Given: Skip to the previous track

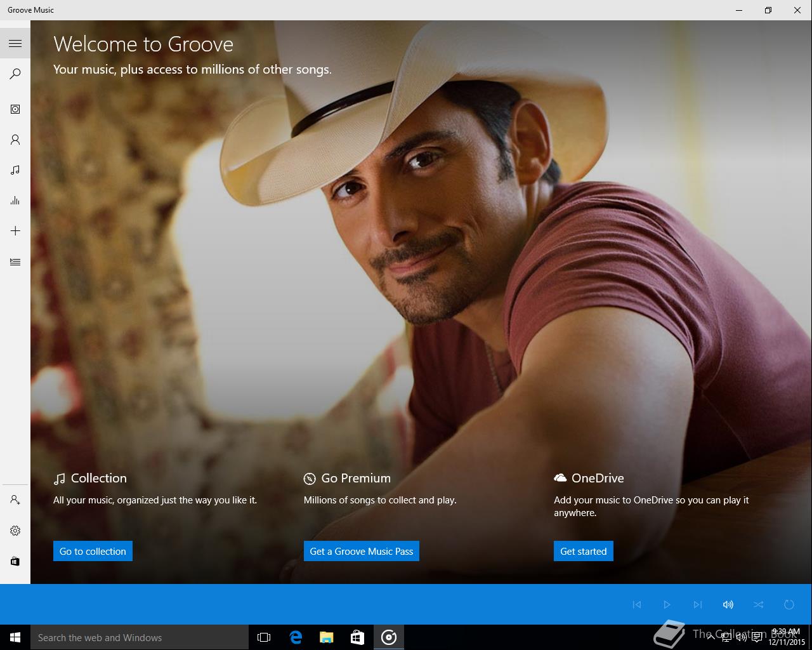Looking at the screenshot, I should click(637, 604).
